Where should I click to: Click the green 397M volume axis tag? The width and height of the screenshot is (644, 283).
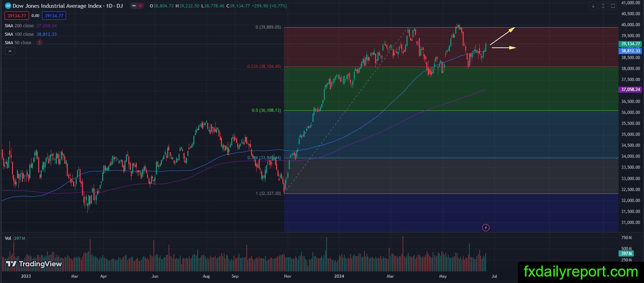626,253
